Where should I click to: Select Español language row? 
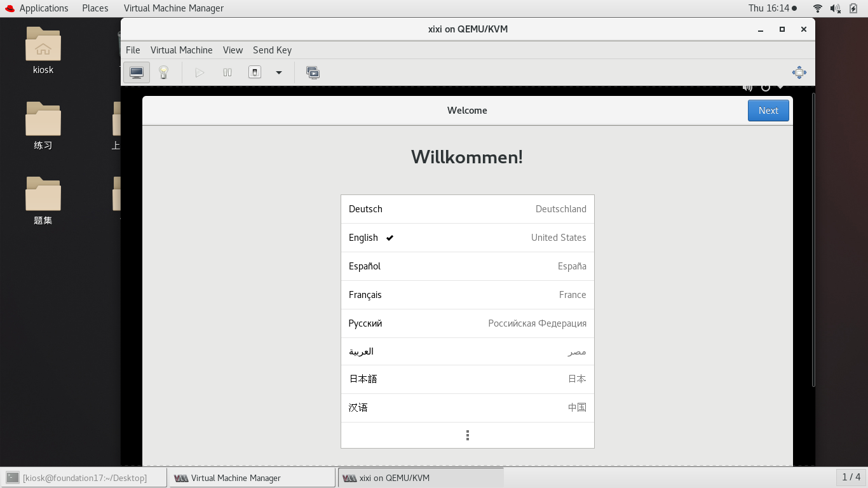(x=468, y=266)
